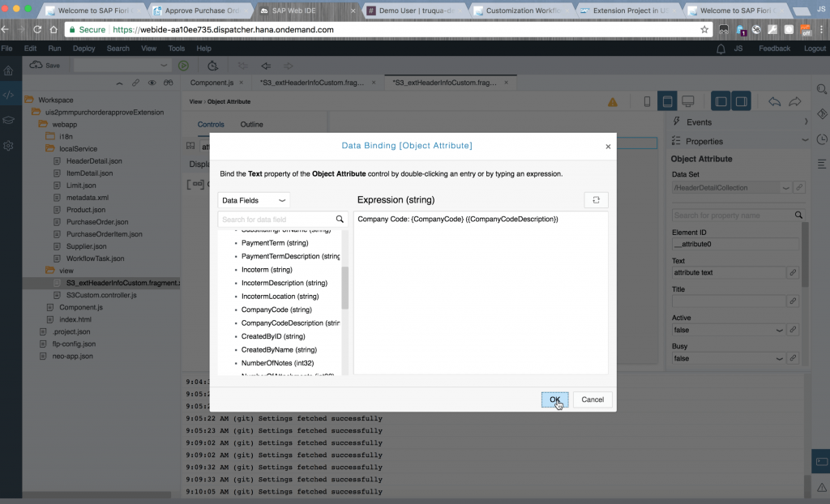Image resolution: width=830 pixels, height=504 pixels.
Task: Click the Data Set binding icon
Action: (799, 187)
